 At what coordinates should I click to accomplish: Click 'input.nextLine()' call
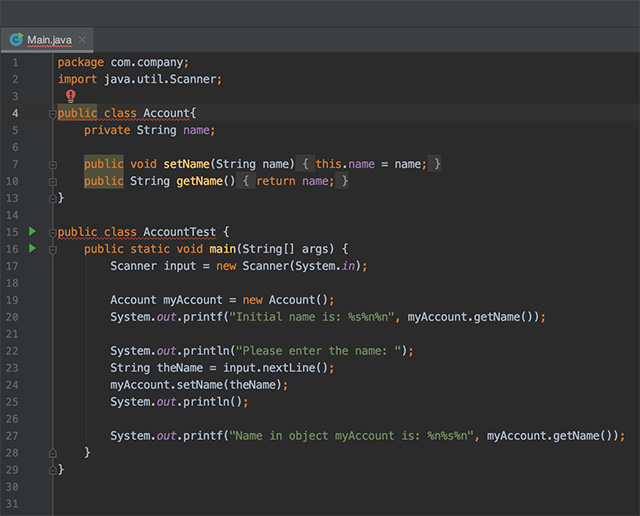276,368
